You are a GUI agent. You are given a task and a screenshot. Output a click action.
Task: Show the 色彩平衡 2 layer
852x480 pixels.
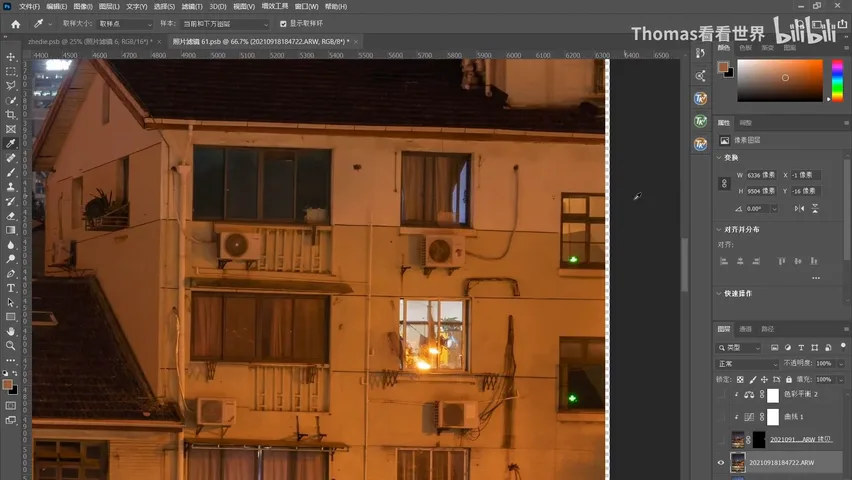pos(721,395)
